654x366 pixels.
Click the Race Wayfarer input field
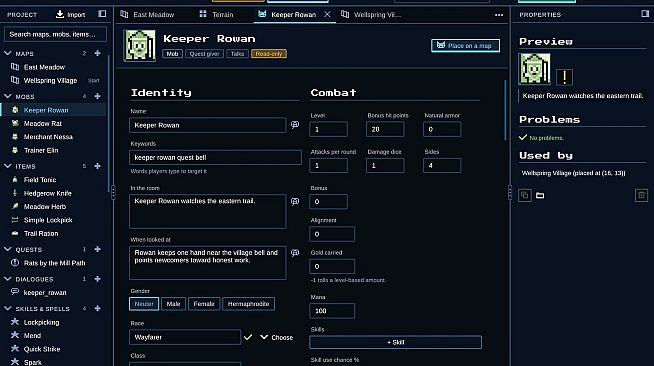(185, 337)
